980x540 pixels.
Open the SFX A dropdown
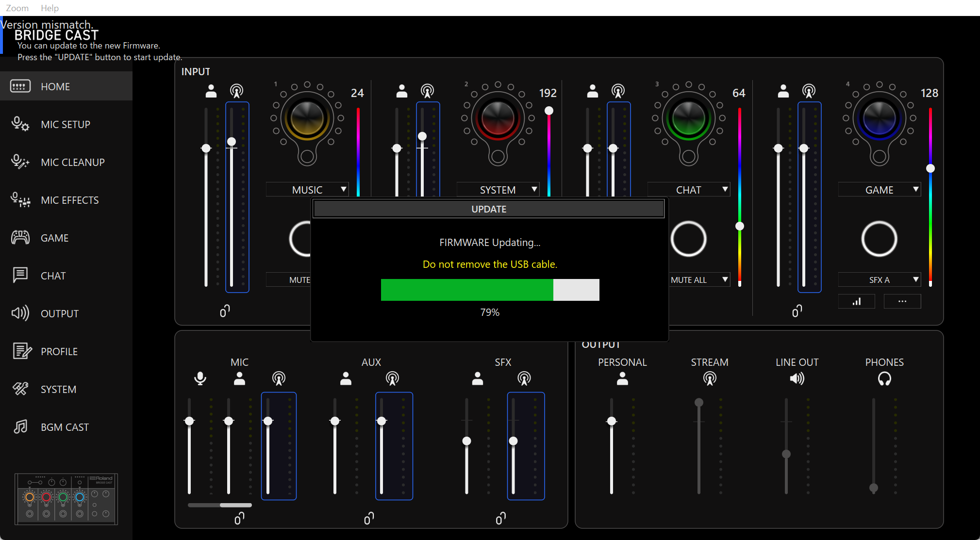pos(880,280)
